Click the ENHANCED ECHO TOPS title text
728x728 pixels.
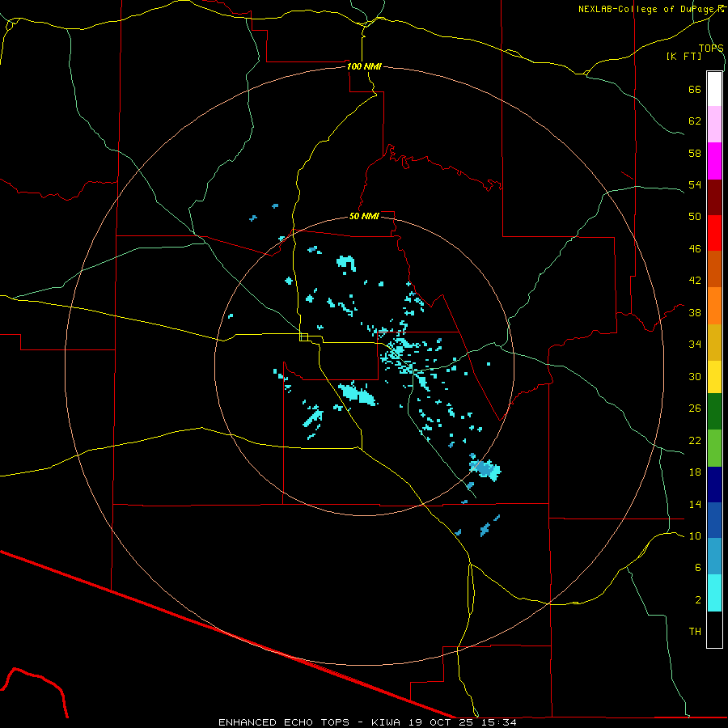(x=284, y=722)
